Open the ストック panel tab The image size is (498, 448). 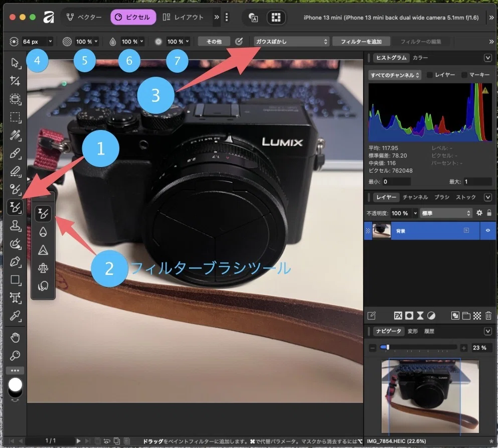[x=466, y=197]
